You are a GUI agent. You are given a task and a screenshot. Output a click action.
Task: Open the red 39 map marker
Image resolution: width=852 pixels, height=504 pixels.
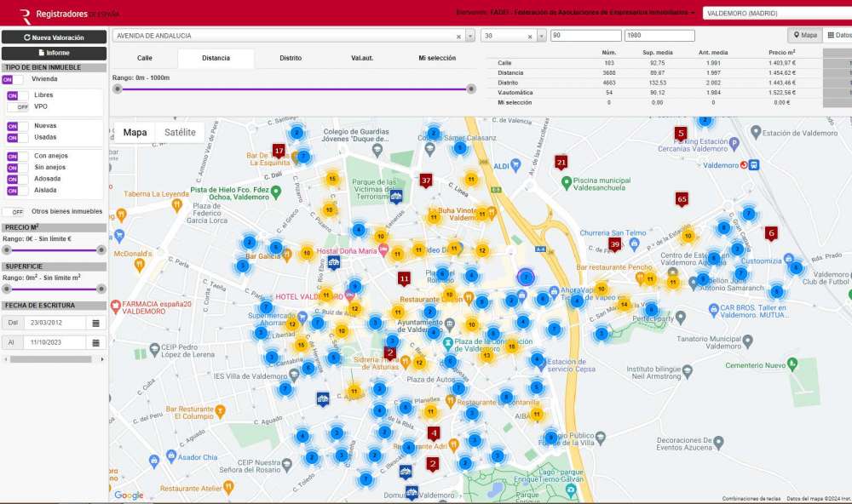(614, 245)
